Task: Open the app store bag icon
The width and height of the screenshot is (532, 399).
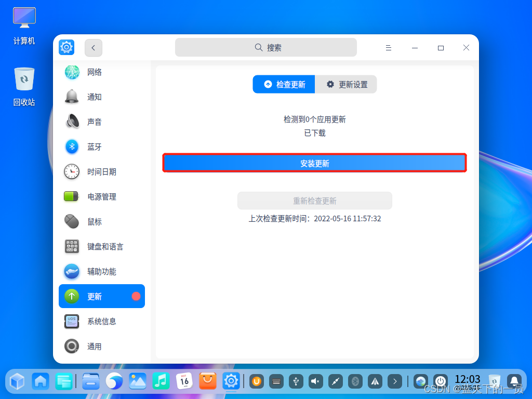Action: point(208,381)
